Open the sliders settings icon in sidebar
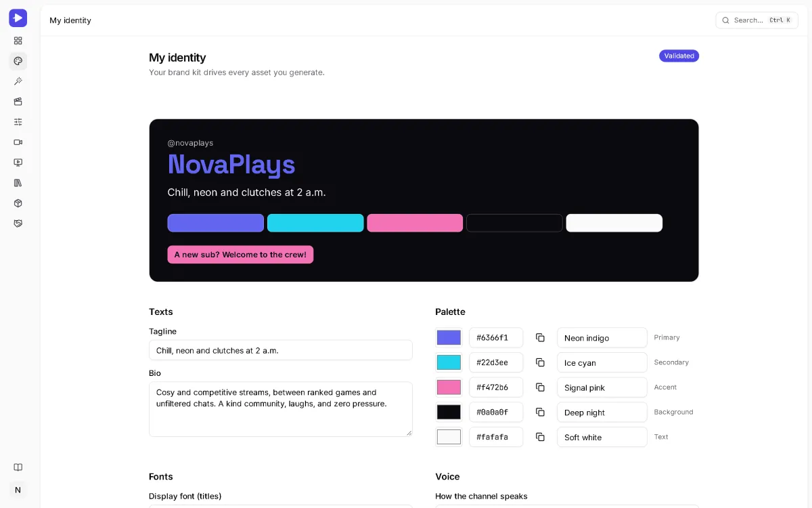 pos(18,122)
